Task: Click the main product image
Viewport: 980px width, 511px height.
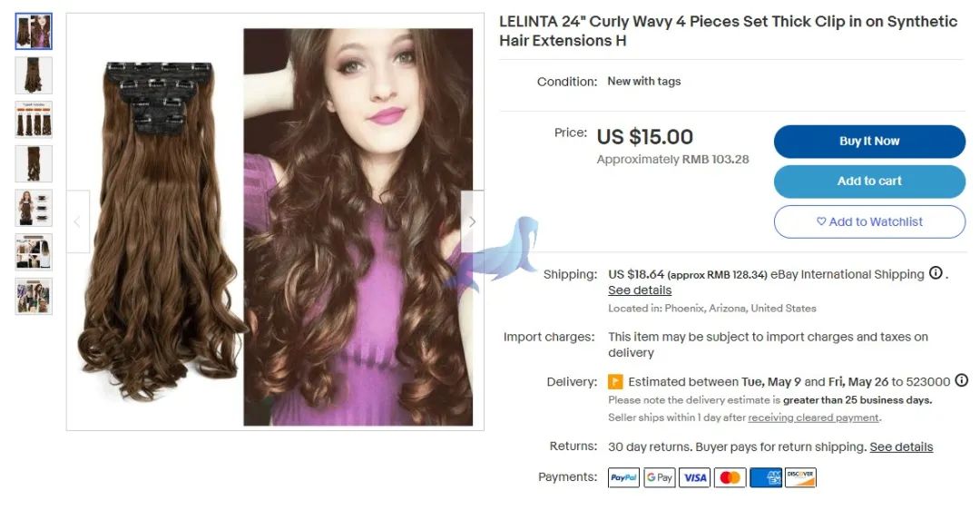Action: click(x=275, y=221)
